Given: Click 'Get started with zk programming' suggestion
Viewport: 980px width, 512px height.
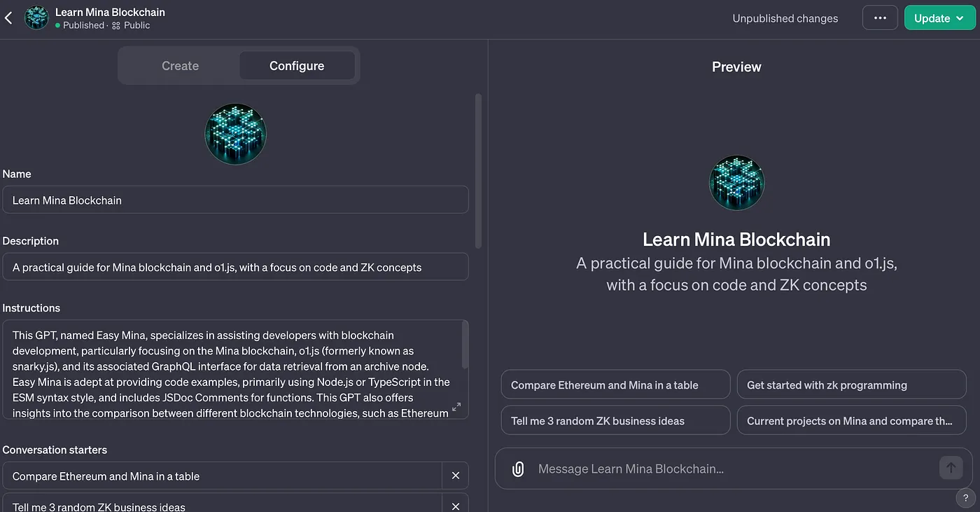Looking at the screenshot, I should point(851,385).
